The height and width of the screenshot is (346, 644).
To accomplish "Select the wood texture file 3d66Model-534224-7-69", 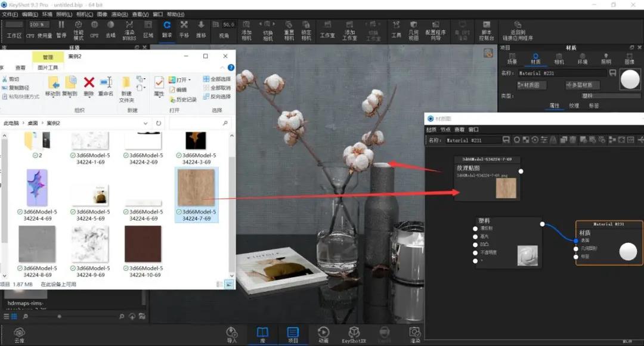I will coord(196,195).
